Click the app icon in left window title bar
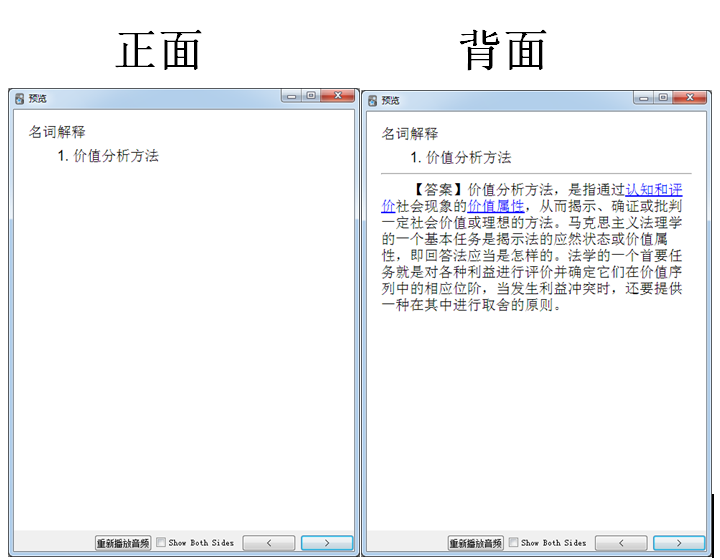The height and width of the screenshot is (560, 720). 19,99
